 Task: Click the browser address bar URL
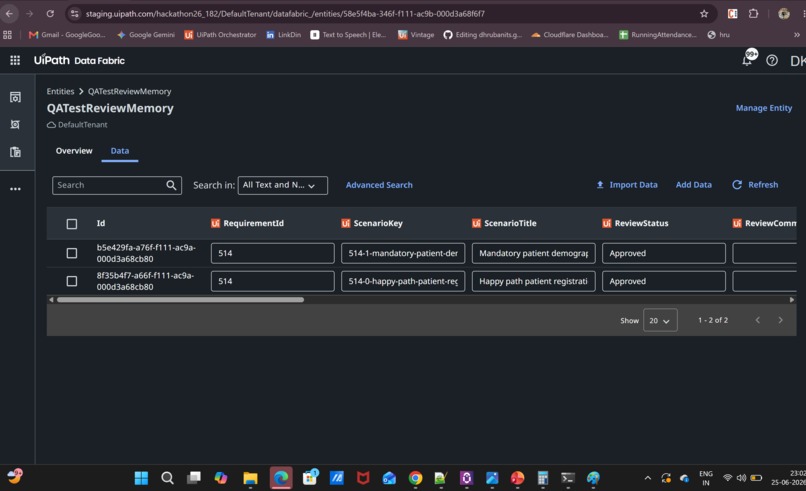pos(285,14)
